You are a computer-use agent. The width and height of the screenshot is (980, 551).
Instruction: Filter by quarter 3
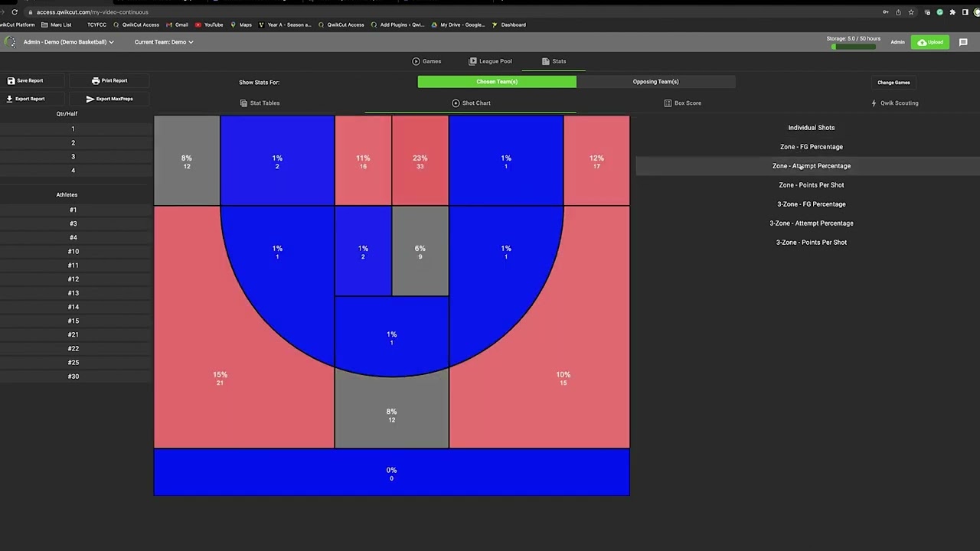[73, 157]
